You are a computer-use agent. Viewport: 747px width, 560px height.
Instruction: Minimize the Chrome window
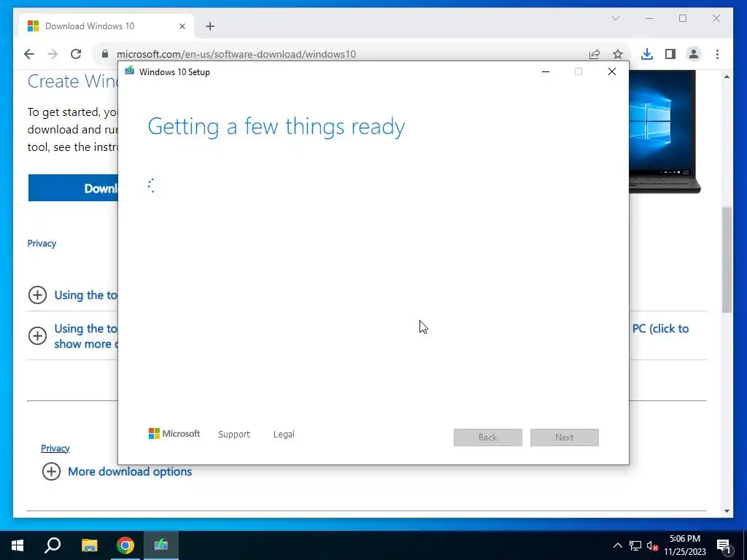[x=649, y=18]
